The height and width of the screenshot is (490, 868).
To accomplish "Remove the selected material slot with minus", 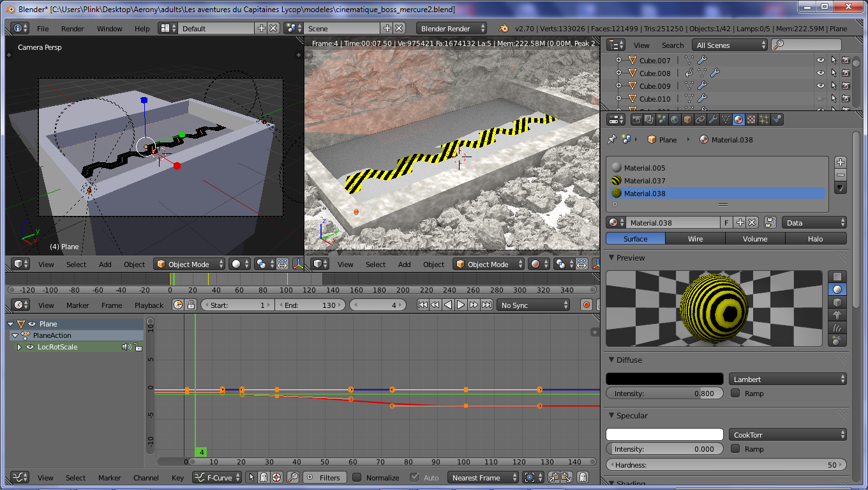I will tap(841, 175).
